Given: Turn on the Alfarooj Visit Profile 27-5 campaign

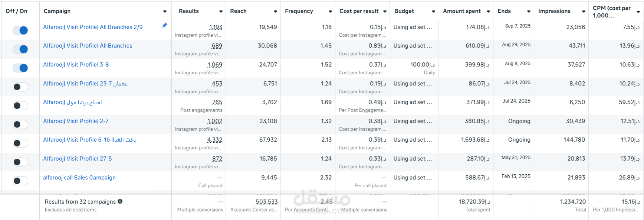Looking at the screenshot, I should coord(20,162).
